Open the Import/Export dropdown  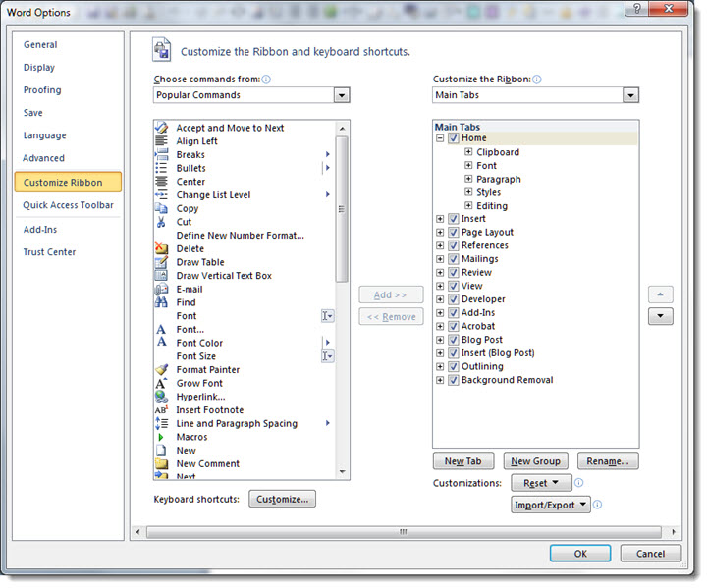coord(551,505)
